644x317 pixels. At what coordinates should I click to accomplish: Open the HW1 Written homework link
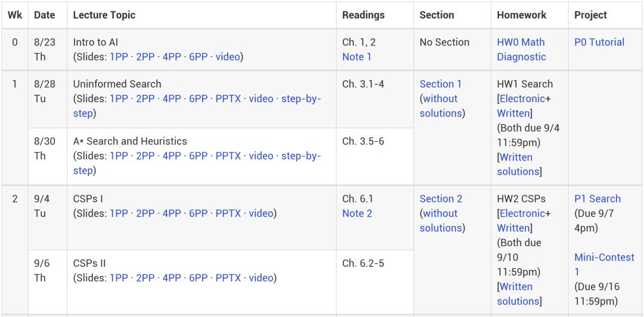coord(513,113)
